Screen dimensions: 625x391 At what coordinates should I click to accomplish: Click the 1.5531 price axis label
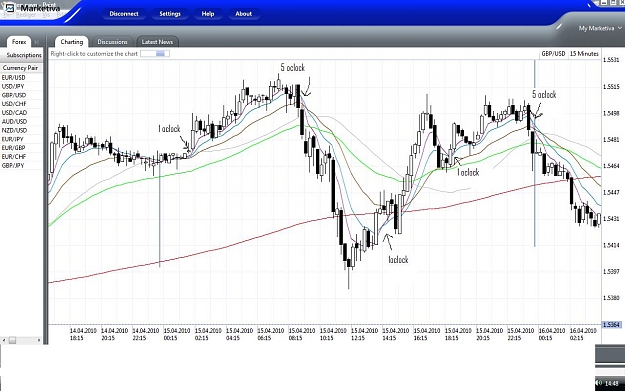click(x=611, y=60)
